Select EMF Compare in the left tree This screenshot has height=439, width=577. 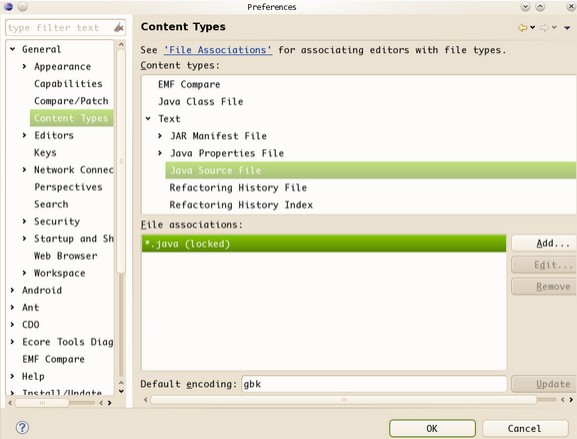(x=53, y=359)
